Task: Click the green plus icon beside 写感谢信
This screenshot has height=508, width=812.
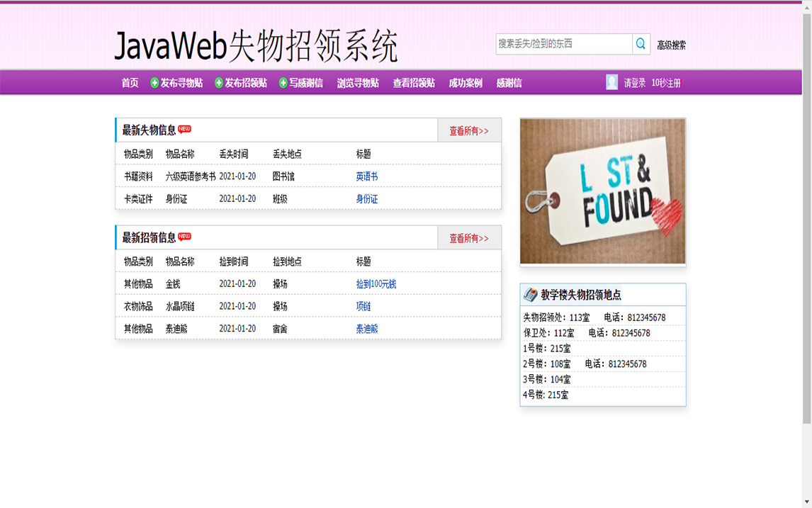Action: point(283,83)
